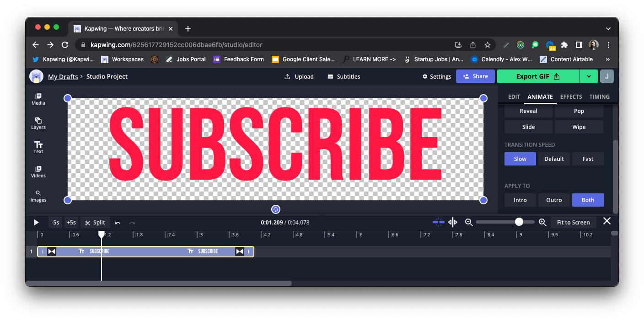The height and width of the screenshot is (320, 644).
Task: Click the rotate handle below canvas
Action: click(276, 209)
